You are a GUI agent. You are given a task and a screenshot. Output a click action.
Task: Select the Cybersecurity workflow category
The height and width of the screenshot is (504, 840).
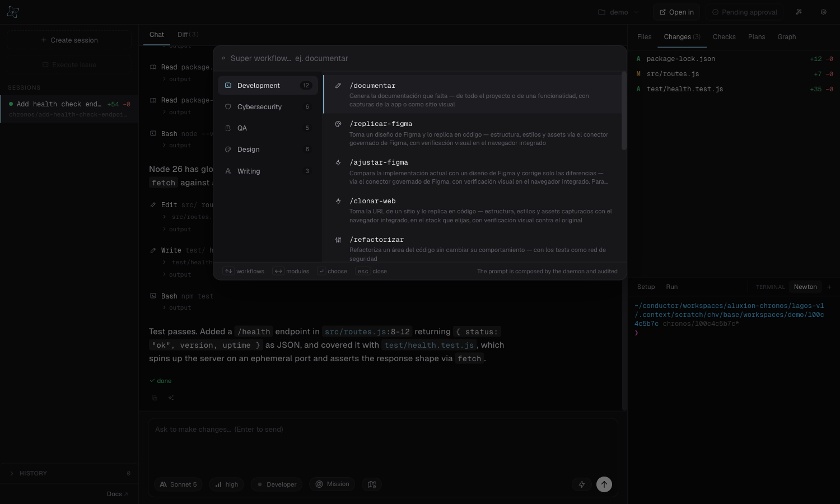point(268,107)
